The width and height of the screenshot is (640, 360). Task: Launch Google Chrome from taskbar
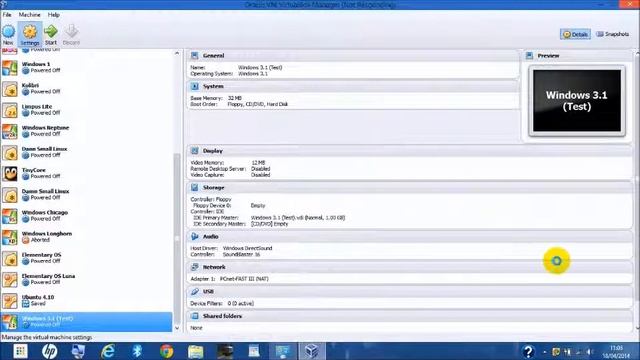167,351
